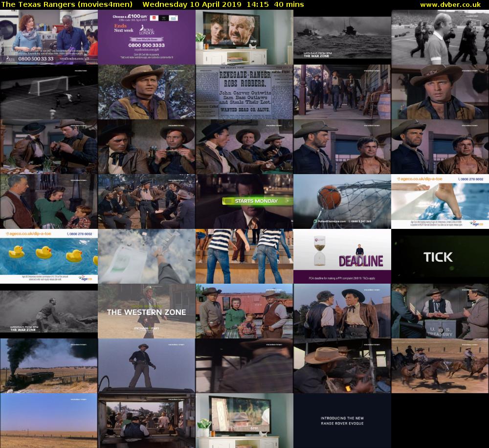The height and width of the screenshot is (448, 489).
Task: Select the Deadline hourglass PPI thumbnail
Action: pos(342,256)
